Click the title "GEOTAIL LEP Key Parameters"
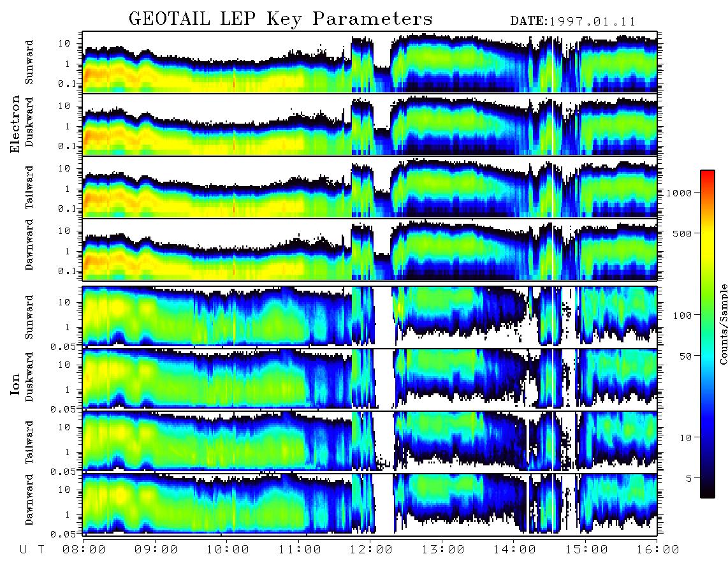Image resolution: width=728 pixels, height=561 pixels. [280, 20]
